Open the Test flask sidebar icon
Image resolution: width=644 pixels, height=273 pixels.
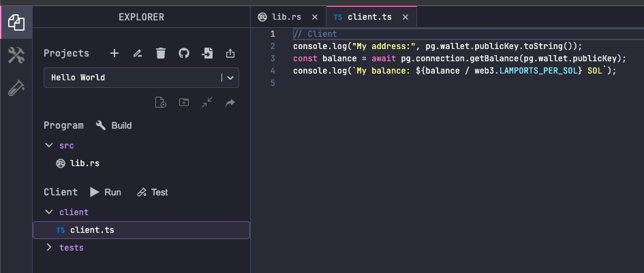pyautogui.click(x=16, y=88)
